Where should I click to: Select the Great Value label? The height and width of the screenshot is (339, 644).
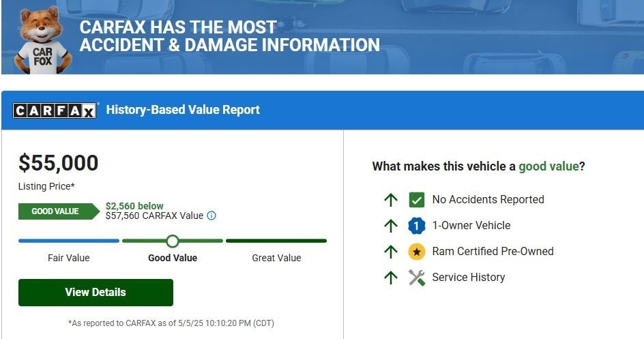point(276,258)
